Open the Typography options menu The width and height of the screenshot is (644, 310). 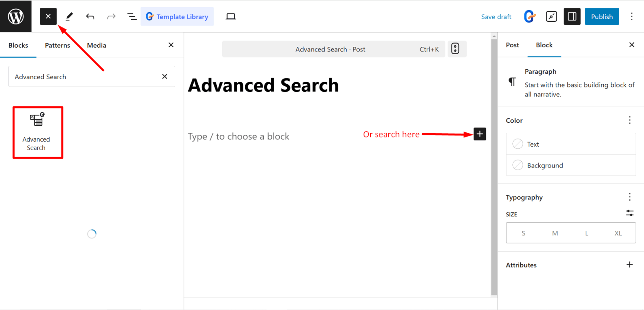[629, 197]
